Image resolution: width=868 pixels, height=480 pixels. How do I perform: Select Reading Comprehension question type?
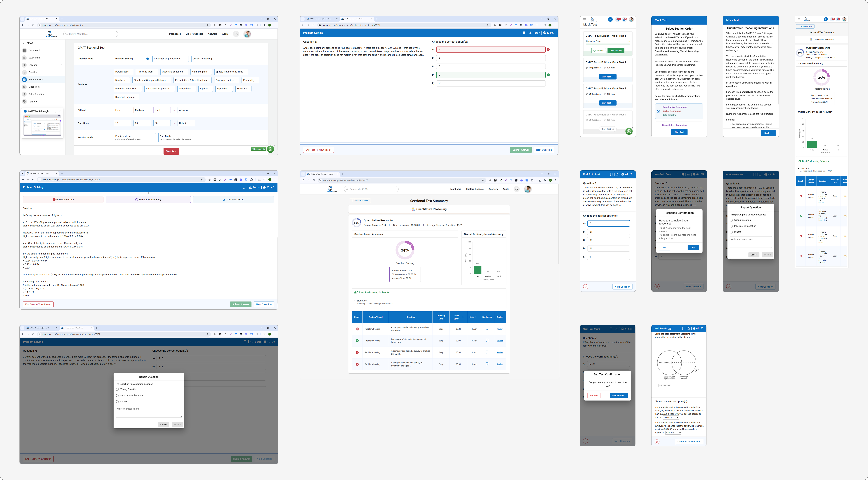pos(171,59)
